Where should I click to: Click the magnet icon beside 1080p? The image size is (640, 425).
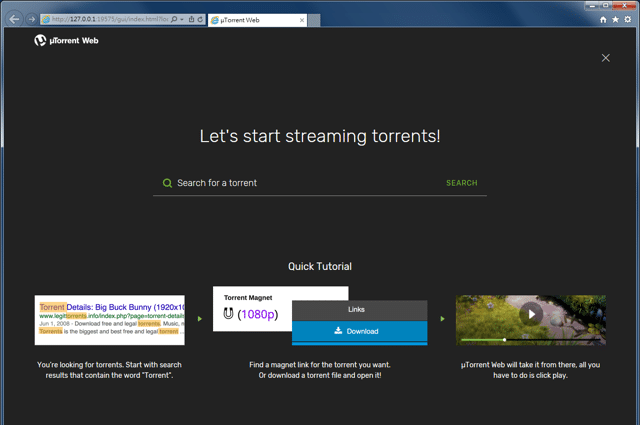click(x=228, y=314)
